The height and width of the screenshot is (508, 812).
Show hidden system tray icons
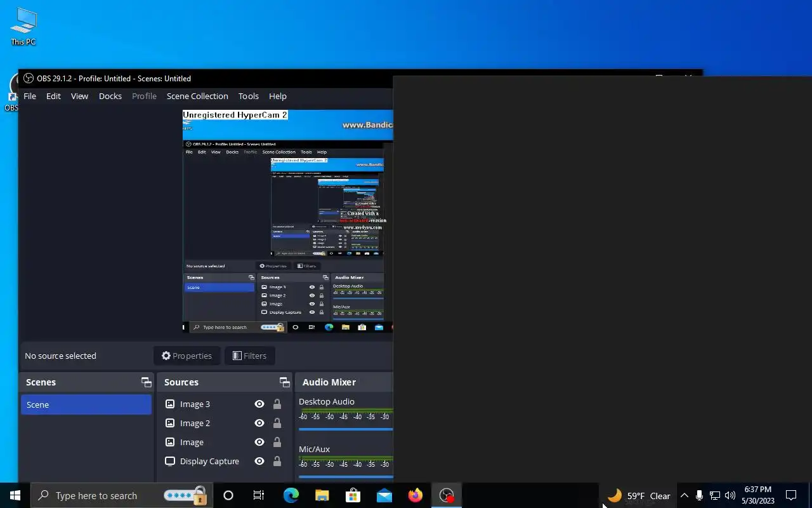684,495
